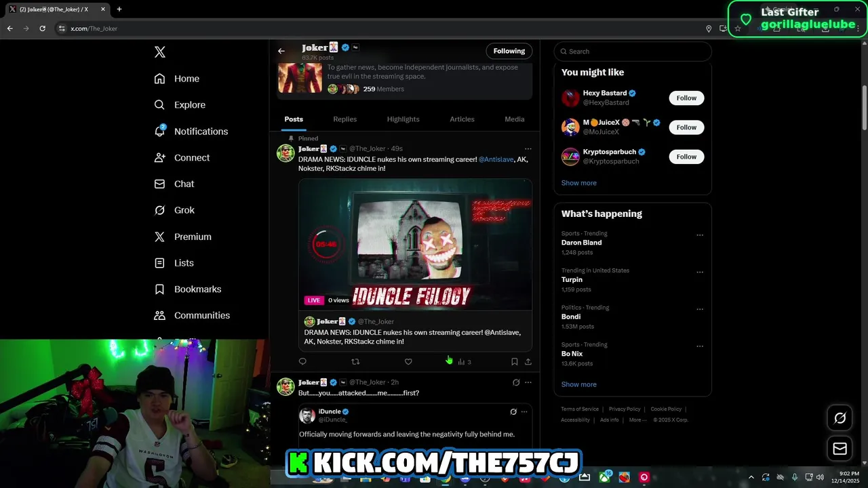Follow MoJuiceX
868x488 pixels.
(686, 127)
